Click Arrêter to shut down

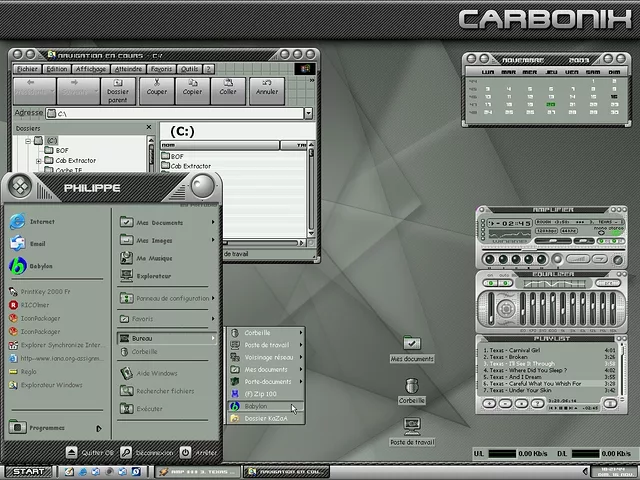coord(200,453)
